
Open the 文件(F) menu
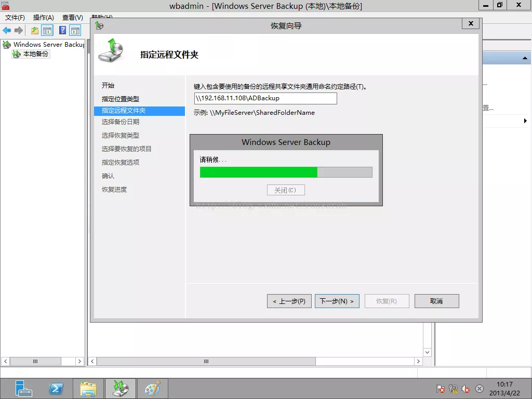[15, 18]
